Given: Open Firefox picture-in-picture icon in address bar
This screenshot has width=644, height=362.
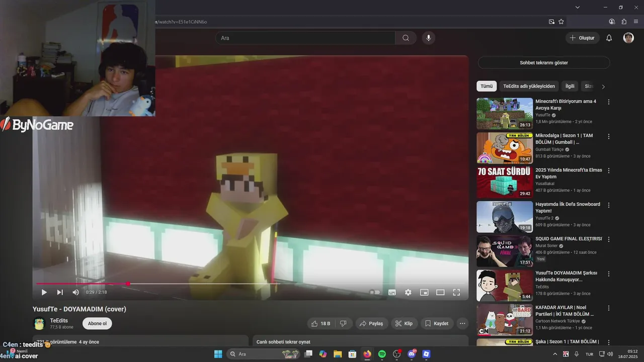Looking at the screenshot, I should 551,22.
